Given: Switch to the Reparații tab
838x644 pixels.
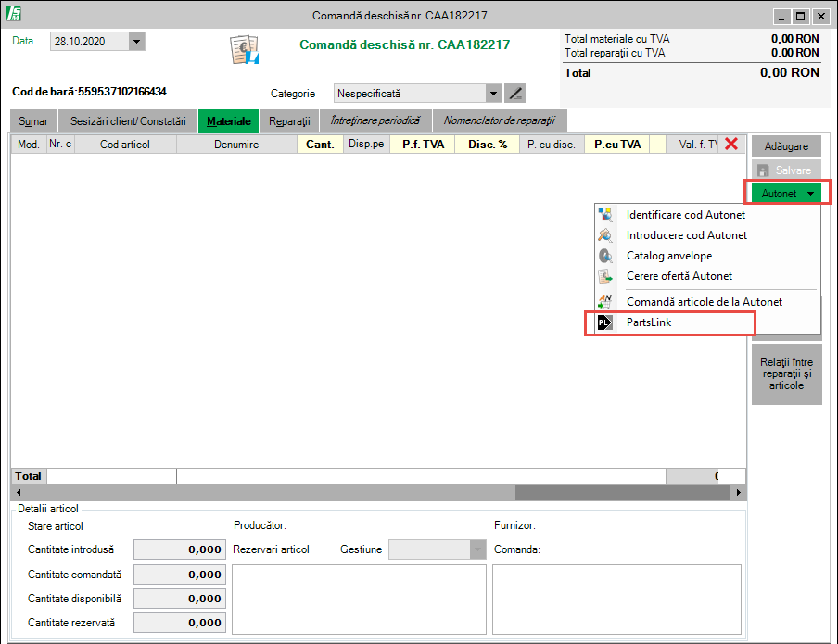Looking at the screenshot, I should [x=289, y=121].
